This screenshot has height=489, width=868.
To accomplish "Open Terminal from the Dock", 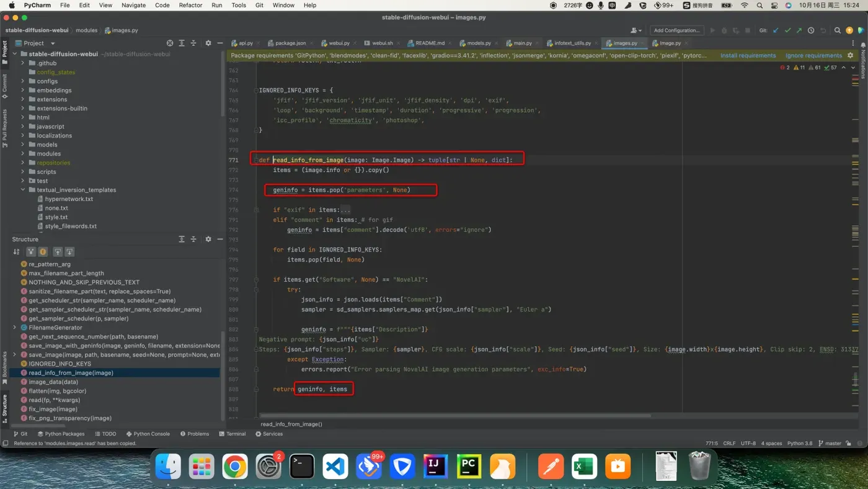I will pos(302,467).
